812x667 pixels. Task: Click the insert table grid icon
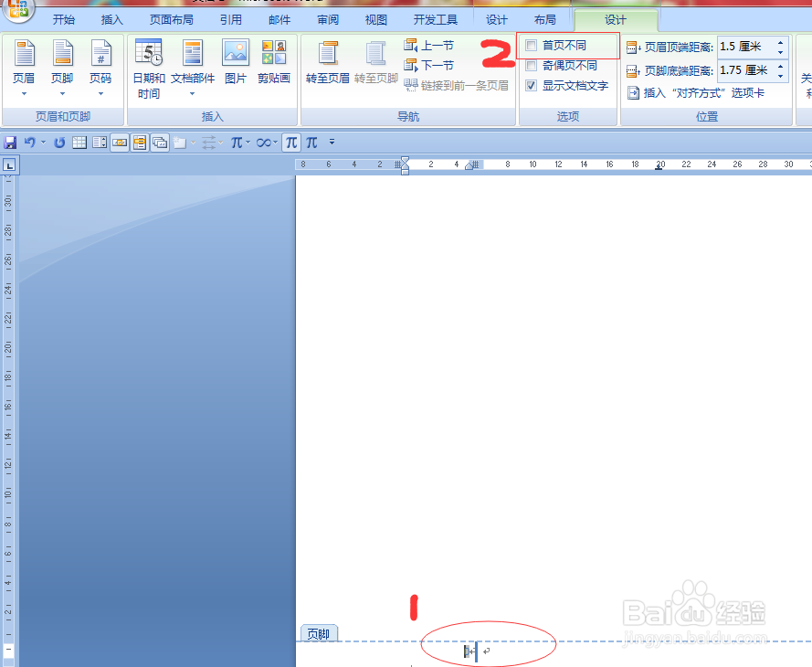[x=79, y=143]
